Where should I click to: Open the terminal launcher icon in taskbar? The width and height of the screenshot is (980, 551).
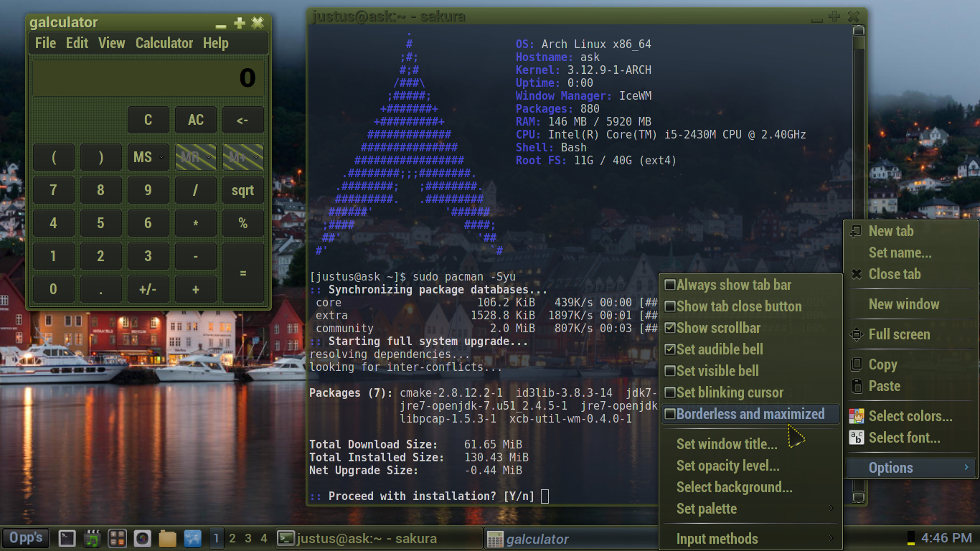[67, 538]
